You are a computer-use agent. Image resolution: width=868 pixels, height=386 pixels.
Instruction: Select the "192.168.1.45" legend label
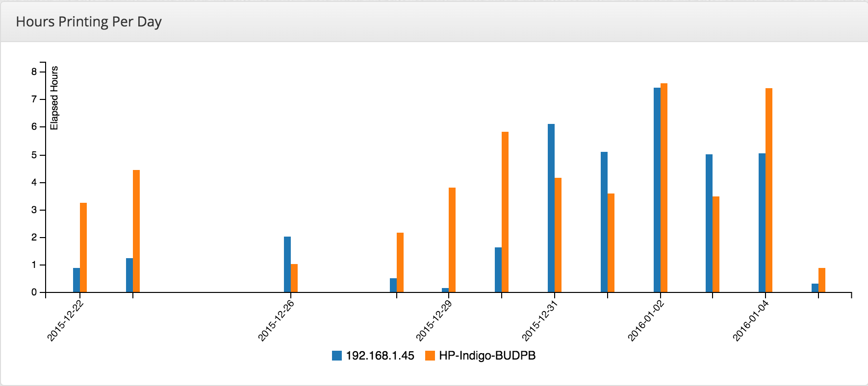380,356
